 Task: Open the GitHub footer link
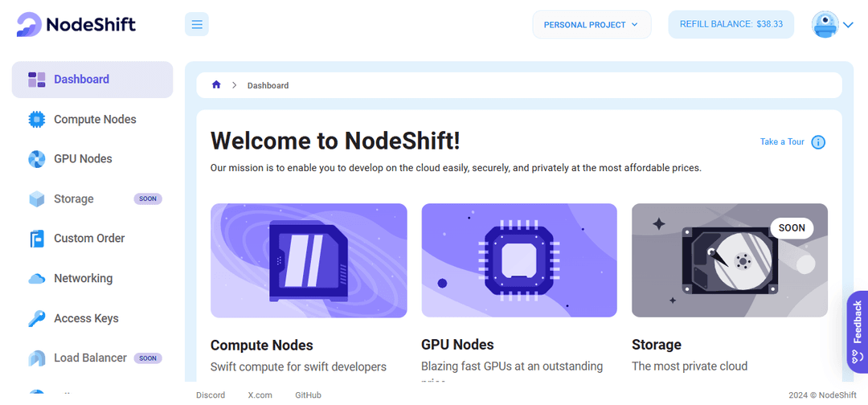tap(309, 395)
